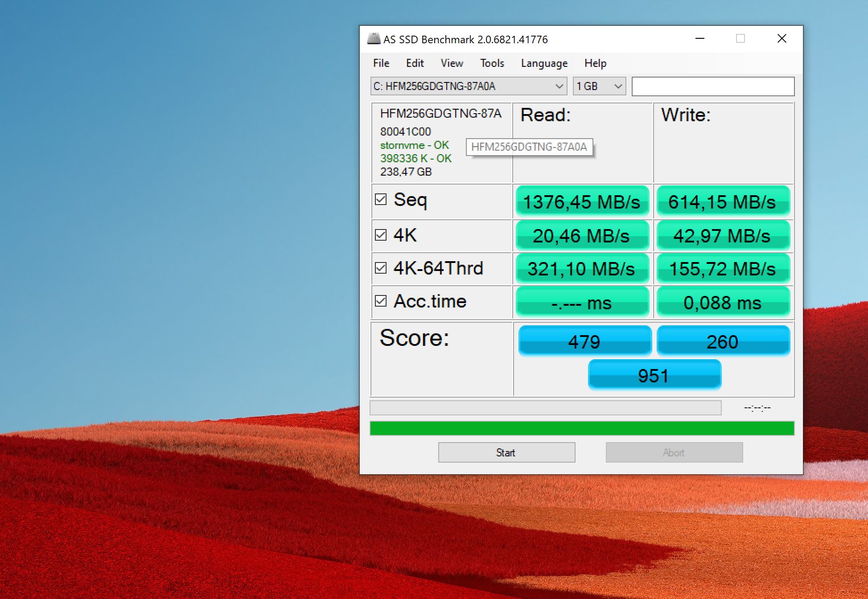Click the total score 951 box
Viewport: 868px width, 599px height.
[x=654, y=375]
